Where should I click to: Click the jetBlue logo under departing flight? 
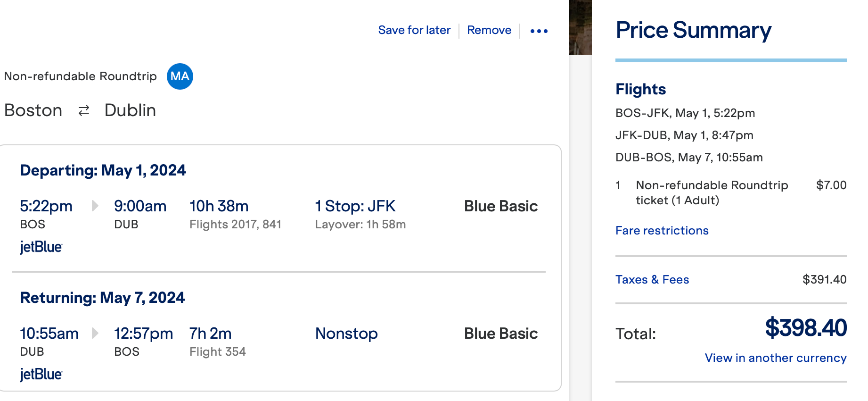point(41,247)
